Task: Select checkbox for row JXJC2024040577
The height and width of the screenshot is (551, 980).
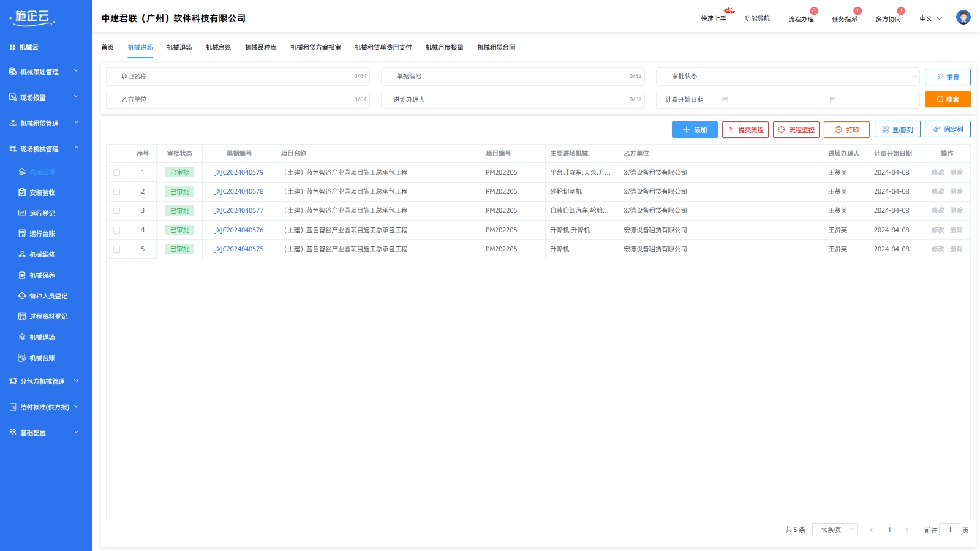Action: click(x=116, y=211)
